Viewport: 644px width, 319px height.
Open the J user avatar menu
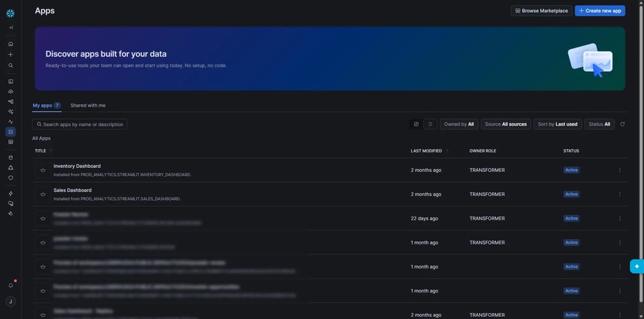click(x=11, y=302)
